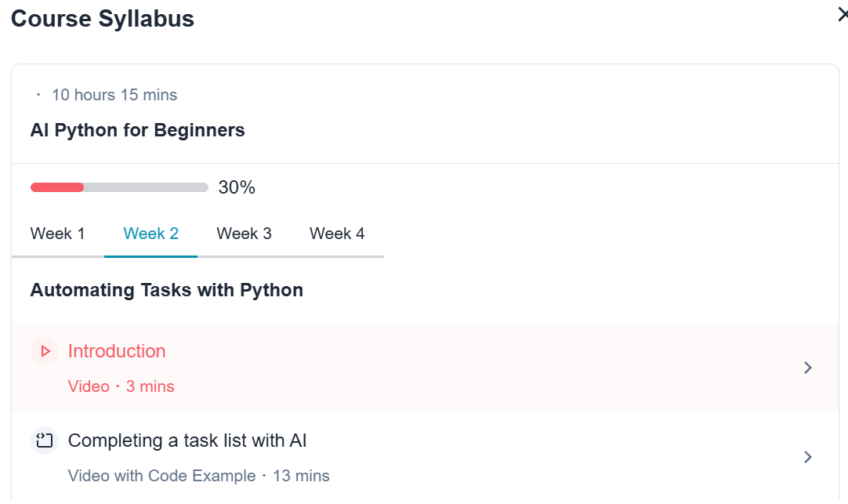This screenshot has height=504, width=848.
Task: Expand the Introduction row chevron arrow
Action: 808,368
